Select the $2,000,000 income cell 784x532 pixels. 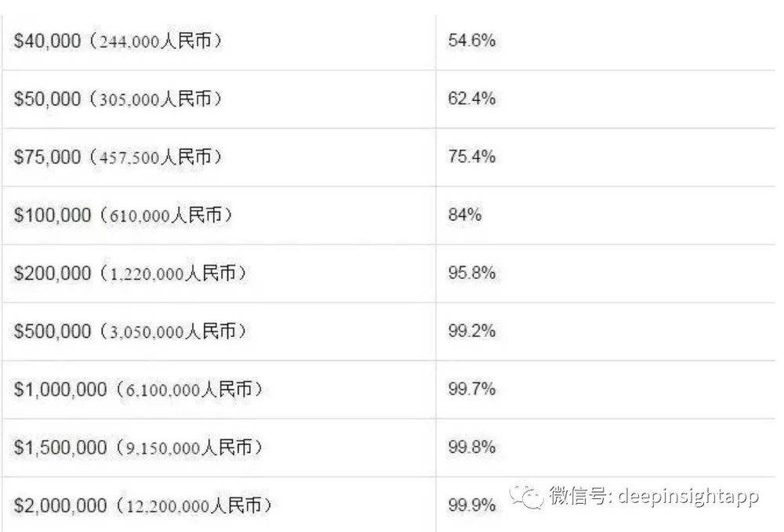click(x=143, y=505)
